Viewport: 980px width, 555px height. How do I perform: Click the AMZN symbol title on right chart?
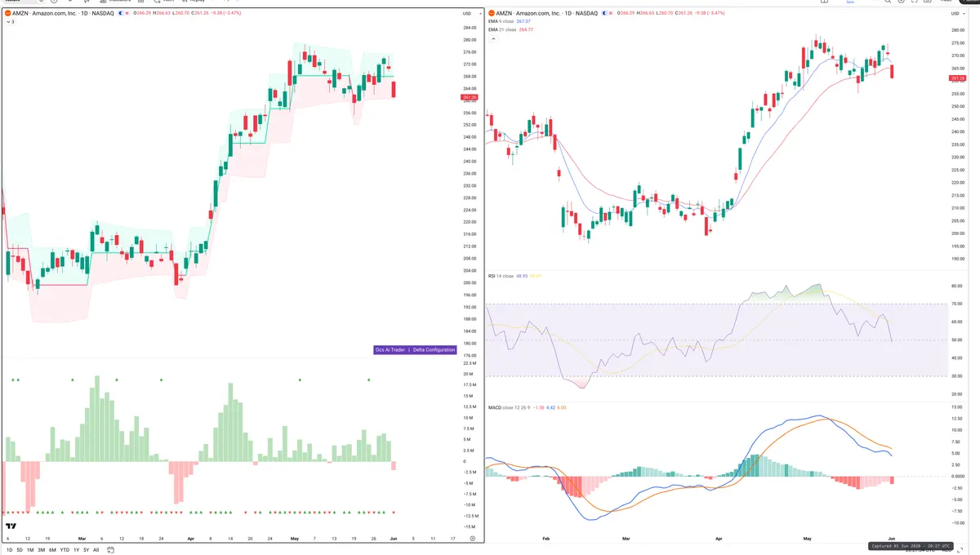547,14
